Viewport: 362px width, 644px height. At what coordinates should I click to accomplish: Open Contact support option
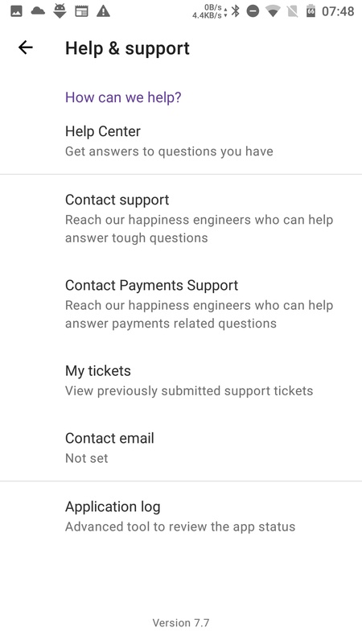(x=181, y=218)
